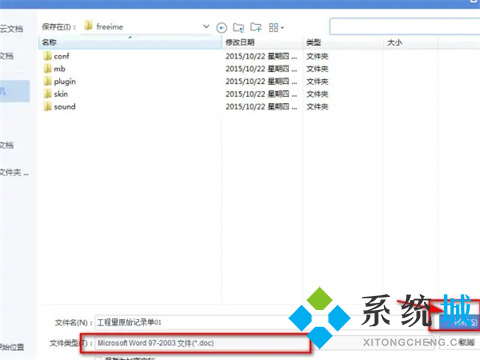
Task: Select the highlighted sidebar item
Action: (15, 91)
